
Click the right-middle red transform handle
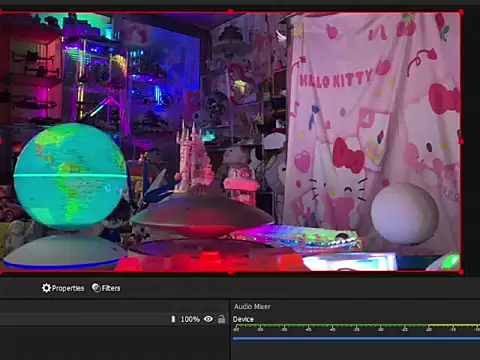[462, 142]
